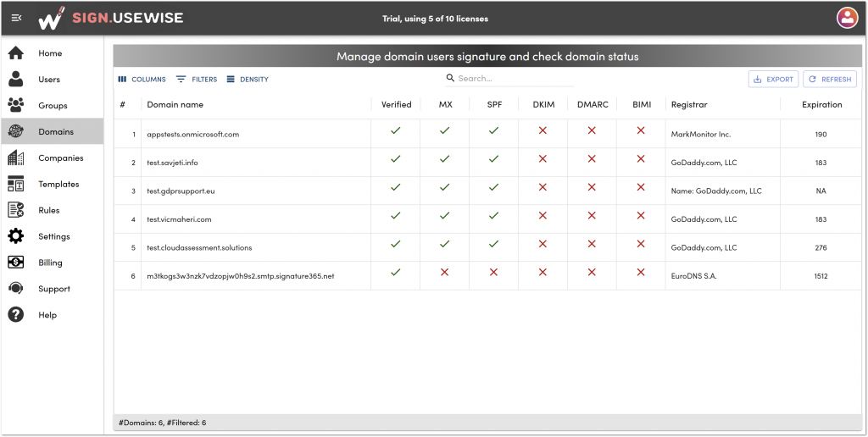Open Templates layout icon
The height and width of the screenshot is (437, 868).
pos(16,184)
